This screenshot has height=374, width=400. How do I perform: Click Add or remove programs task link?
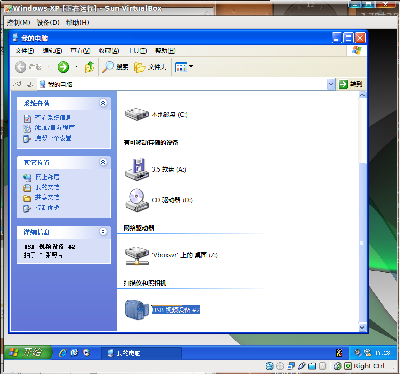pos(55,128)
